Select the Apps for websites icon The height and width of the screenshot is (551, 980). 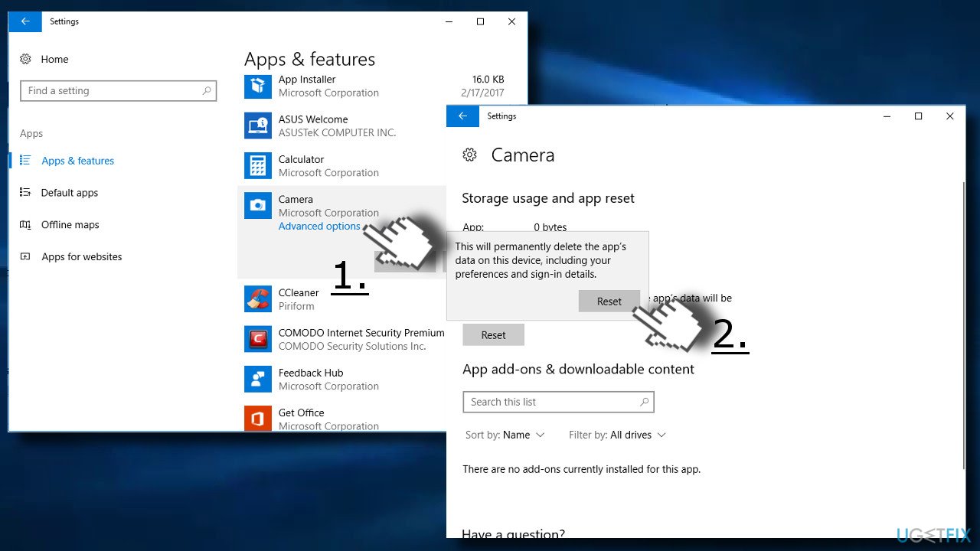tap(25, 257)
